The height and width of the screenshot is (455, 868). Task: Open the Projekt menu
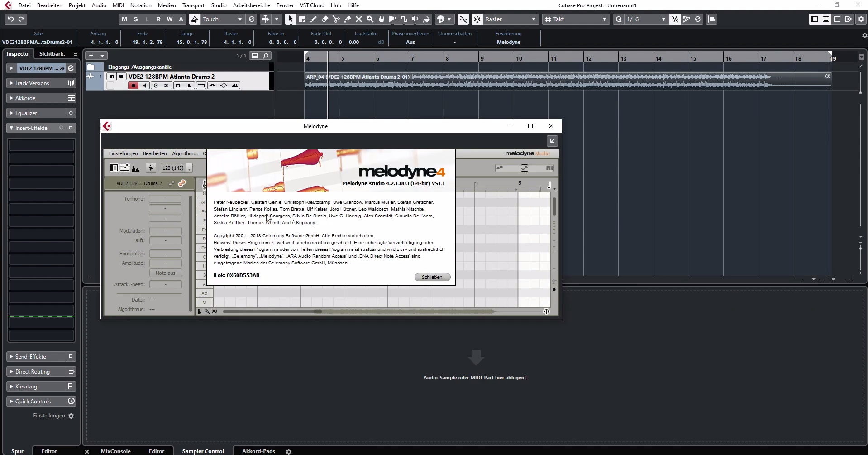[77, 5]
